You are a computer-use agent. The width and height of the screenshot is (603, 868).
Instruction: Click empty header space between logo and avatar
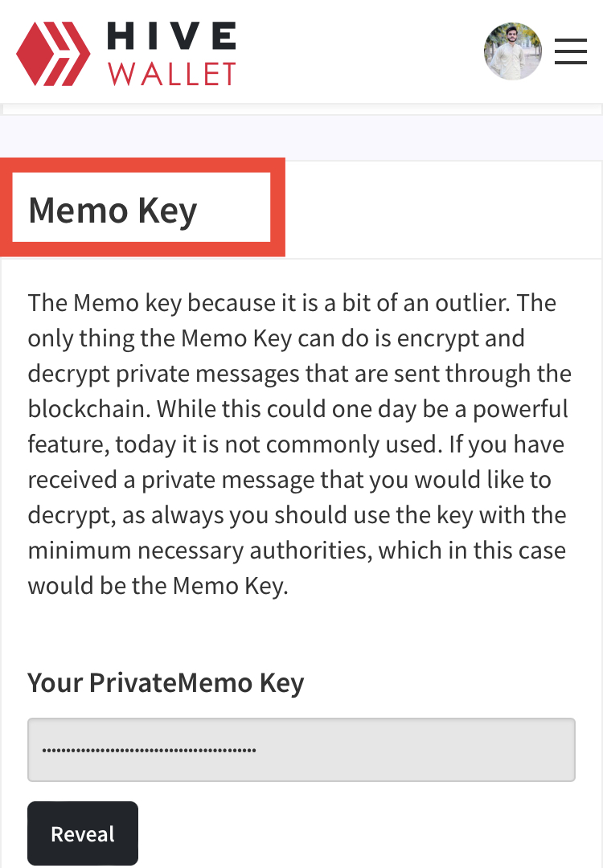[x=360, y=51]
